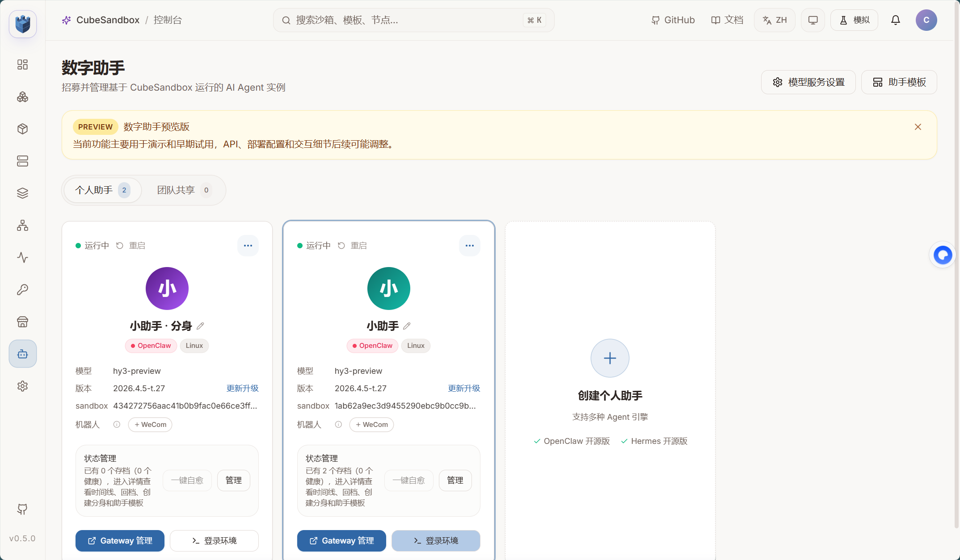The image size is (960, 560).
Task: Dismiss the PREVIEW banner
Action: click(918, 127)
